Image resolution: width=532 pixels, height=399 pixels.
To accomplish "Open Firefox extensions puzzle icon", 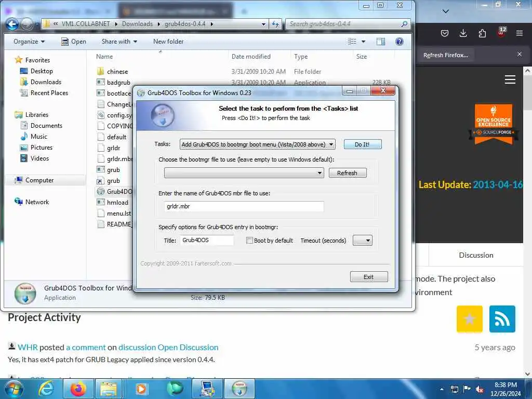I will tap(482, 33).
